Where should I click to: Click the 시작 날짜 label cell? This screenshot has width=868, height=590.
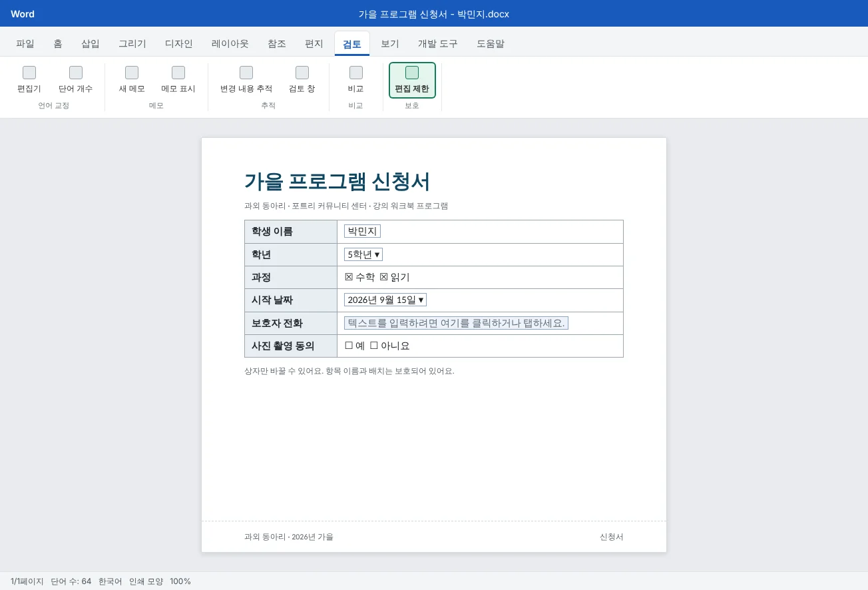(x=291, y=300)
